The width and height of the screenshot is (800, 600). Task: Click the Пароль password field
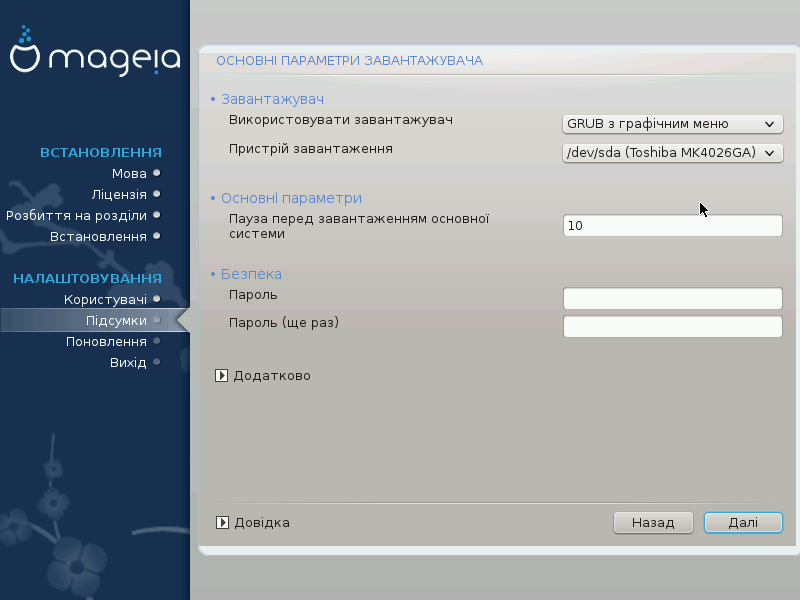(672, 299)
